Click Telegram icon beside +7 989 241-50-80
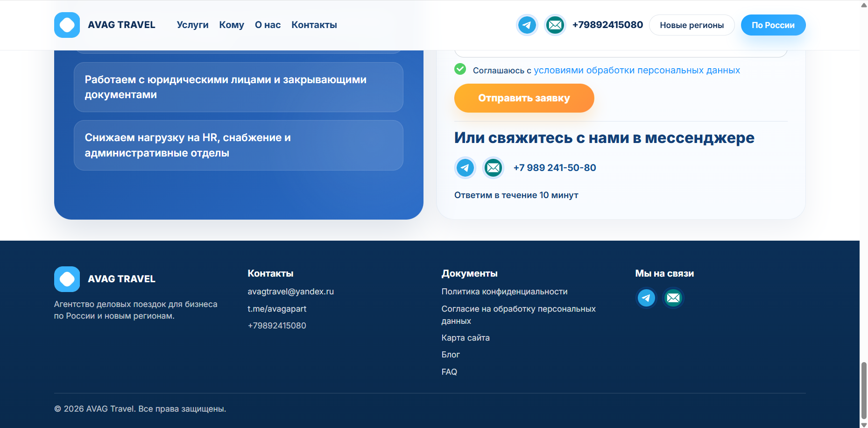Screen dimensions: 868x428 [x=465, y=168]
